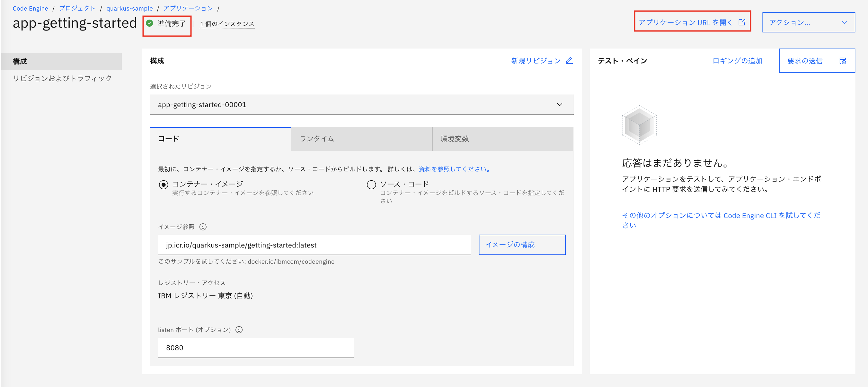Image resolution: width=868 pixels, height=387 pixels.
Task: Open リビジョンおよびトラフィック in the sidebar
Action: click(62, 78)
